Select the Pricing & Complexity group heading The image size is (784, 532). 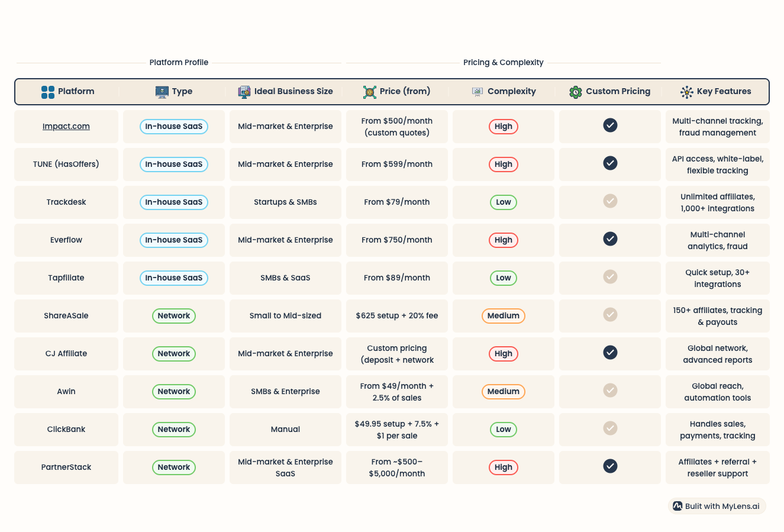click(503, 62)
